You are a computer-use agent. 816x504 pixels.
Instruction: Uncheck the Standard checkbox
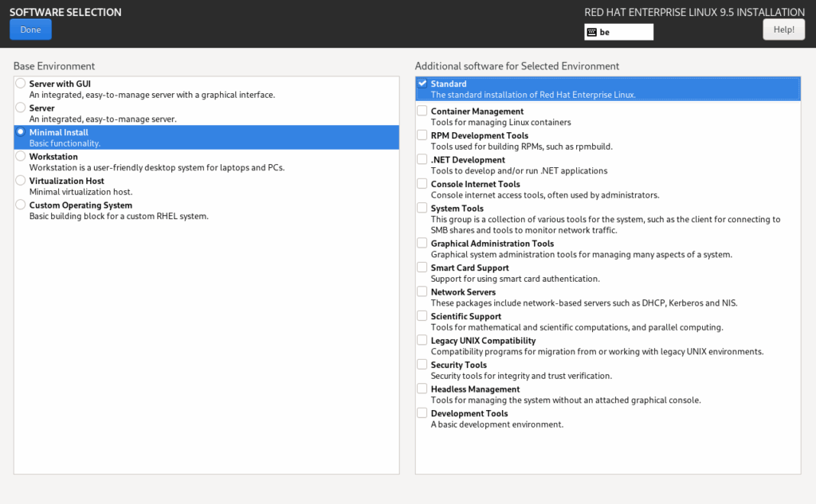point(422,84)
